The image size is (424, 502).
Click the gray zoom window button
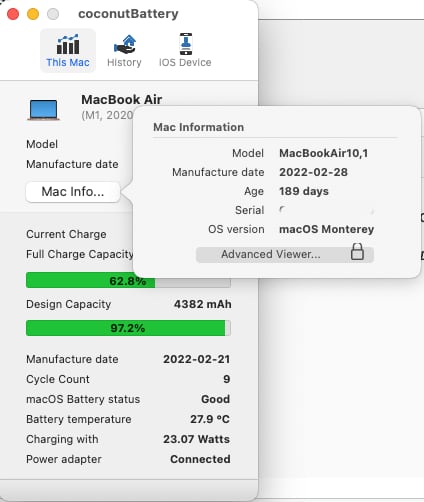pyautogui.click(x=53, y=14)
